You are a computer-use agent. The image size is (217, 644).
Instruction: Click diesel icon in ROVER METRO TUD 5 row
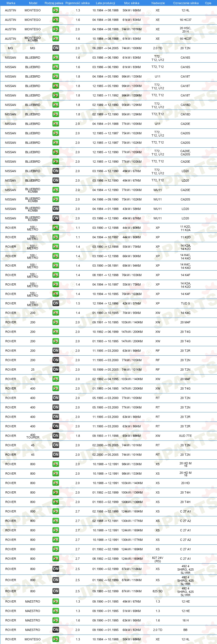click(x=56, y=303)
